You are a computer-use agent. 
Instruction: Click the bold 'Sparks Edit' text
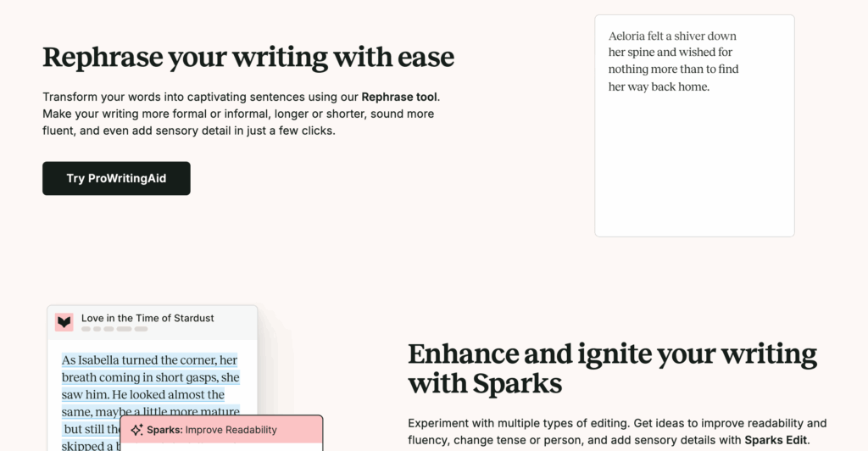776,441
